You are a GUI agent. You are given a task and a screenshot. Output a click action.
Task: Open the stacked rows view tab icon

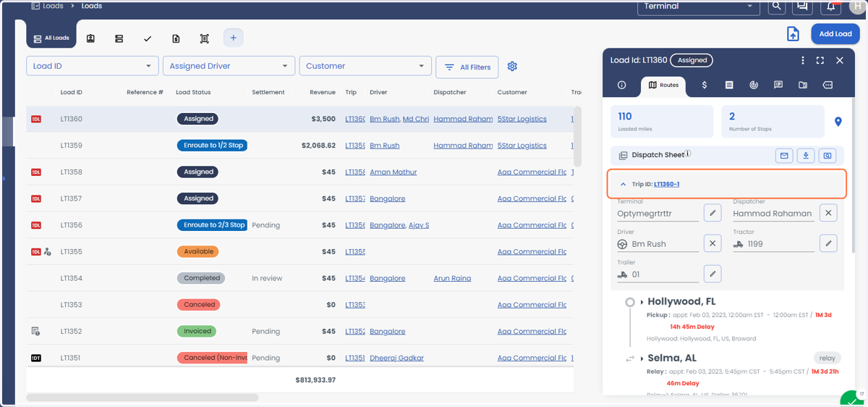[119, 38]
